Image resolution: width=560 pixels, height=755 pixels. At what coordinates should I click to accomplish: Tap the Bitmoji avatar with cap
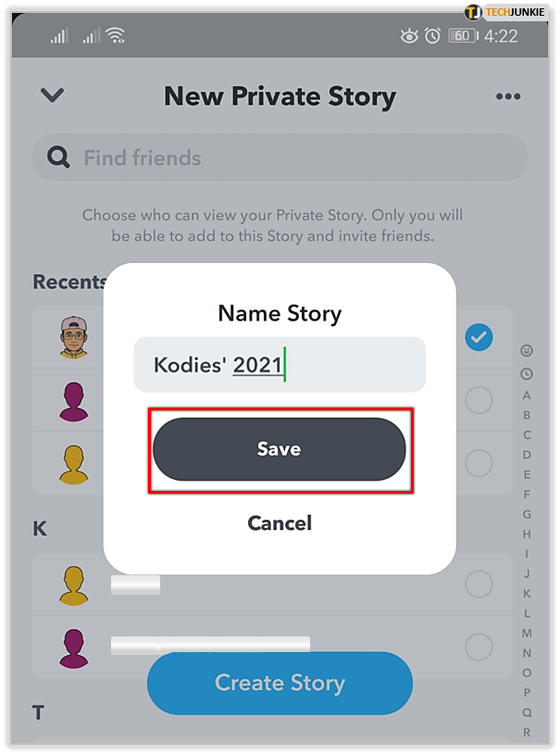[x=73, y=337]
